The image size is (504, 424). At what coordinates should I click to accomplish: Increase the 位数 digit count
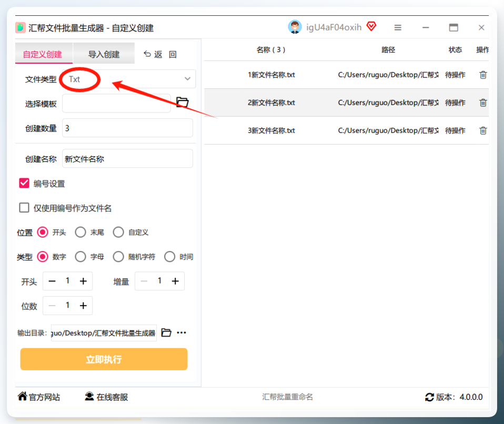tap(83, 306)
